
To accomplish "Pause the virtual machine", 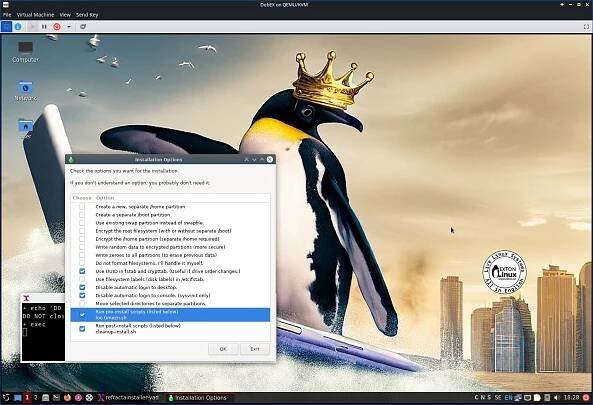I will tap(44, 26).
